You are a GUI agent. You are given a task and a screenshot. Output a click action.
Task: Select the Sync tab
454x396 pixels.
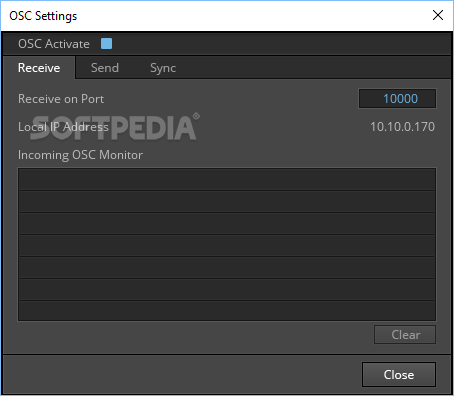pos(163,68)
